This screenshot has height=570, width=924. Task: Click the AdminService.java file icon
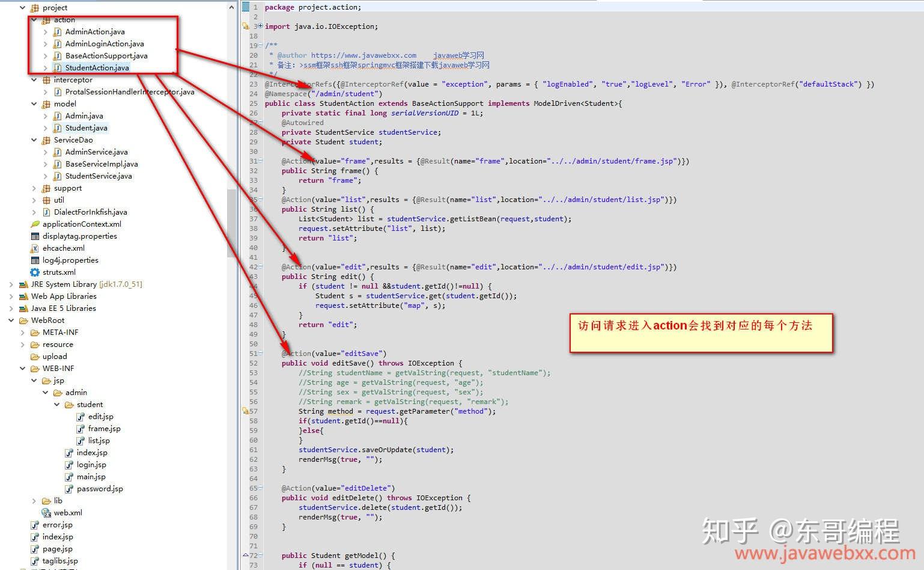[x=57, y=152]
